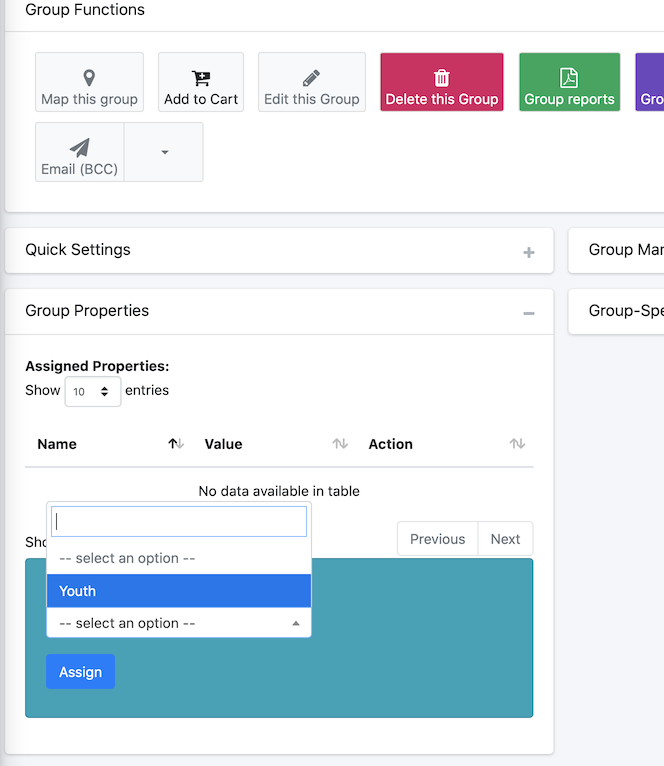Collapse Group Properties with the minus icon
Viewport: 664px width, 766px height.
[x=529, y=313]
